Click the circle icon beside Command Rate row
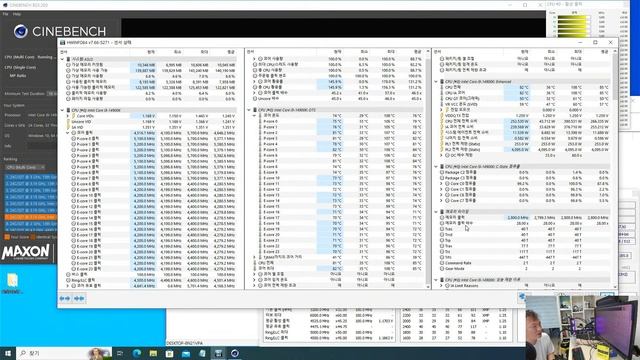Viewport: 640px width, 360px height. 442,263
